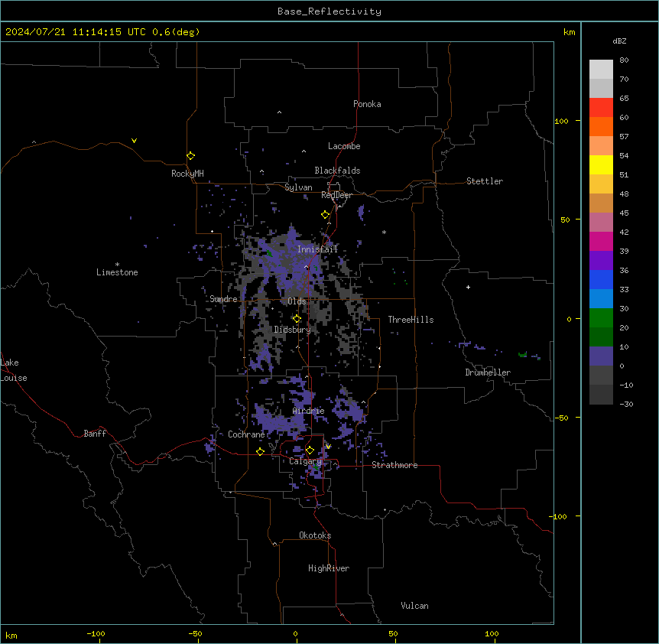Select the Lacombe city label
659x644 pixels.
344,146
